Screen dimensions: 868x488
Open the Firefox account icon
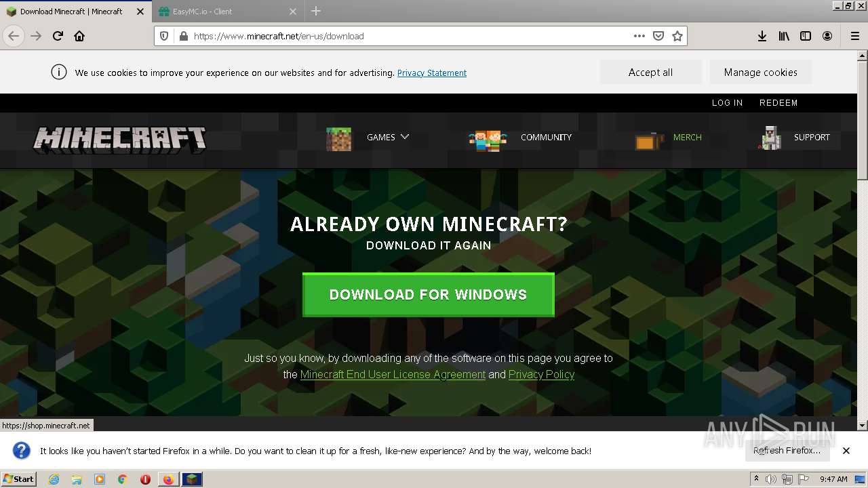tap(827, 36)
